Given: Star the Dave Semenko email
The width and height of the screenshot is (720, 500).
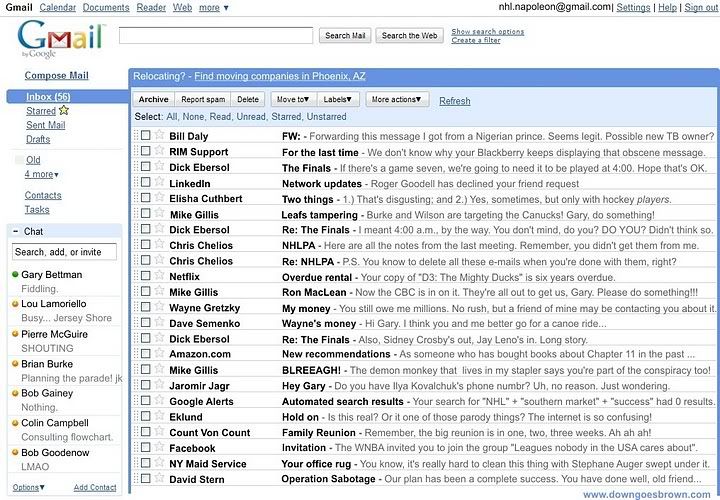Looking at the screenshot, I should (x=159, y=322).
